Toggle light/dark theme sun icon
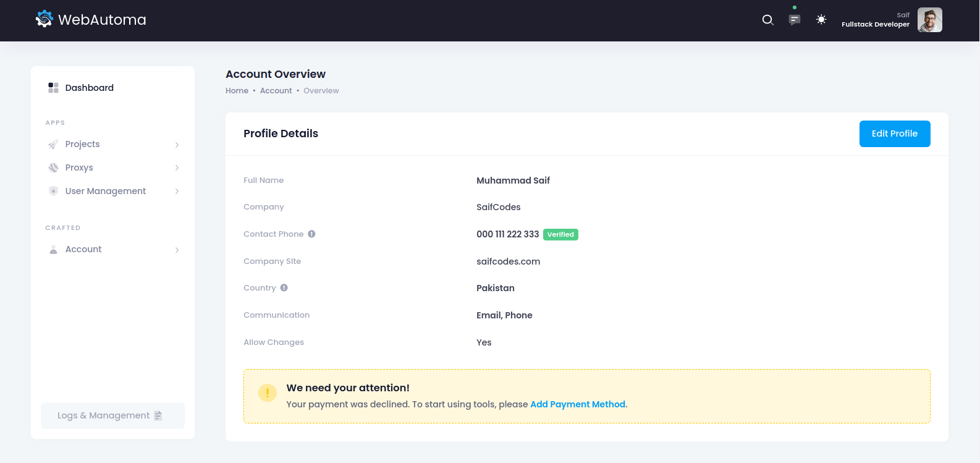The image size is (980, 463). (821, 20)
